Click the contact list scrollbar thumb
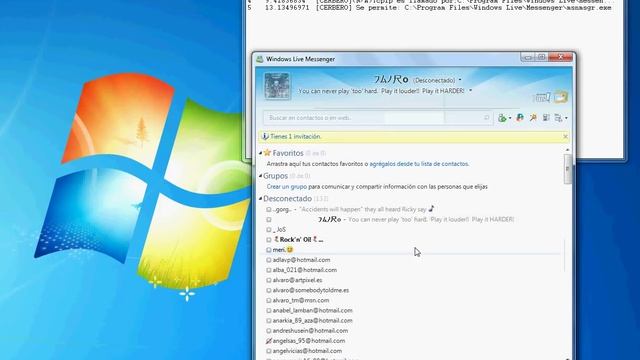Screen dimensions: 640x360 (567, 169)
